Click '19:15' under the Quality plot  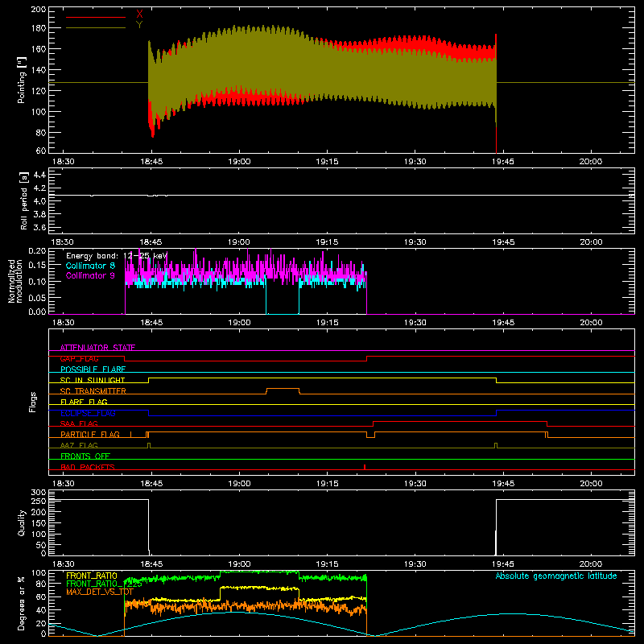coord(328,564)
